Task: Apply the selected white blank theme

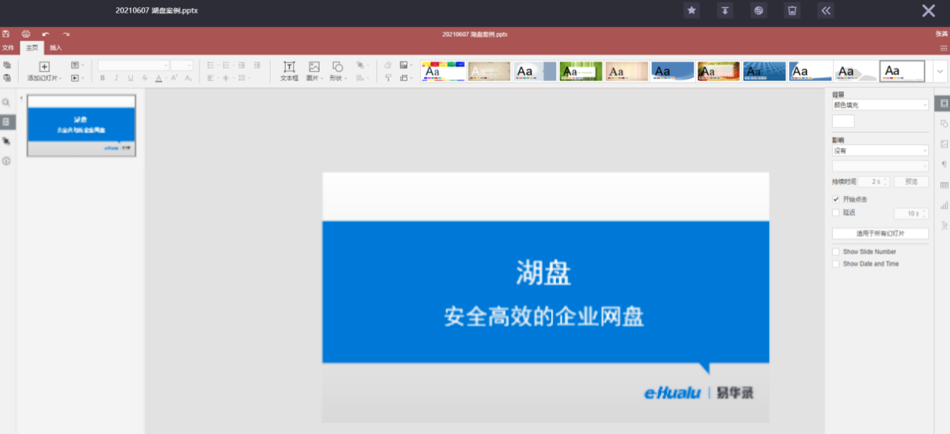Action: [902, 72]
